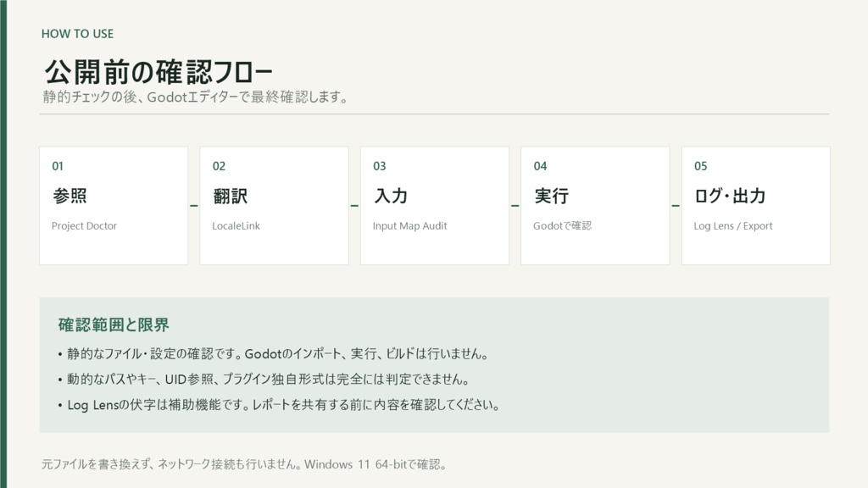The width and height of the screenshot is (868, 488).
Task: Click step number '01'
Action: (x=58, y=166)
